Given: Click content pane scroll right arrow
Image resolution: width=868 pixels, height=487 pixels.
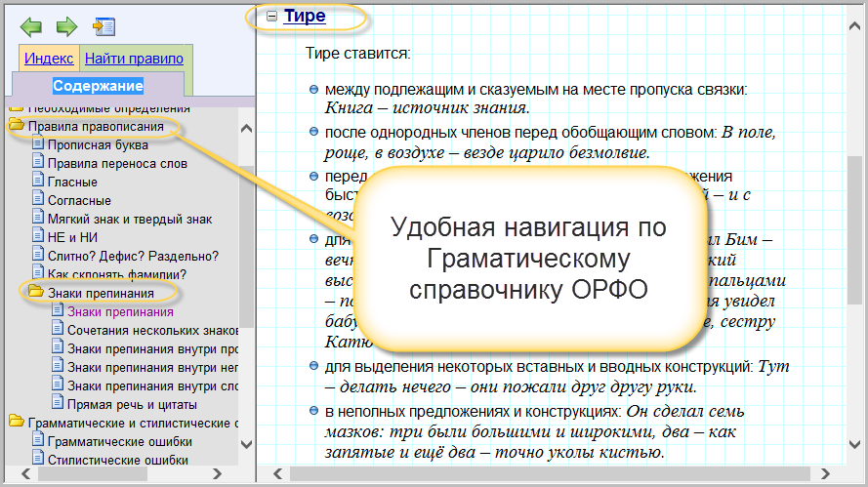Looking at the screenshot, I should click(x=825, y=473).
